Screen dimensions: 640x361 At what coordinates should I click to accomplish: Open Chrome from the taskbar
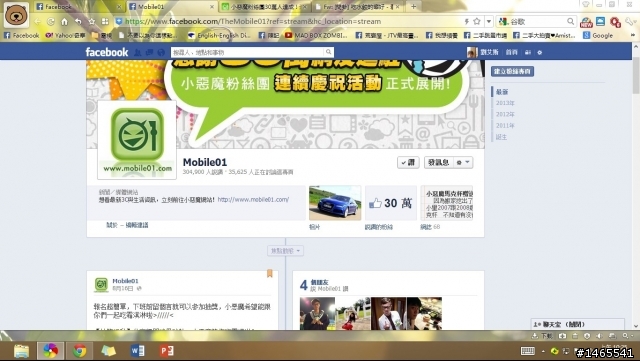tap(80, 351)
